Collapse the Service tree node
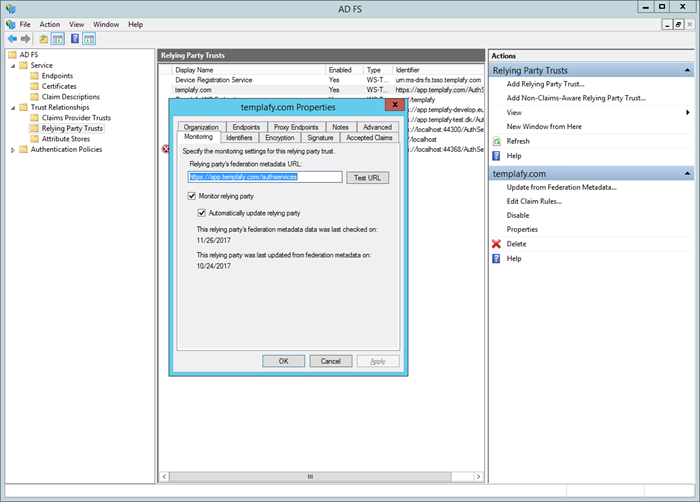 click(x=13, y=66)
